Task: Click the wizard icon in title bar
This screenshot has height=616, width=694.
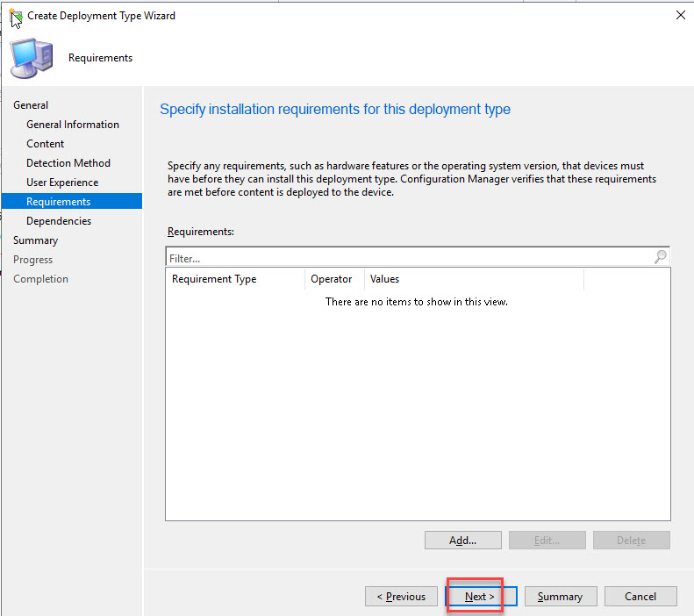Action: click(16, 16)
